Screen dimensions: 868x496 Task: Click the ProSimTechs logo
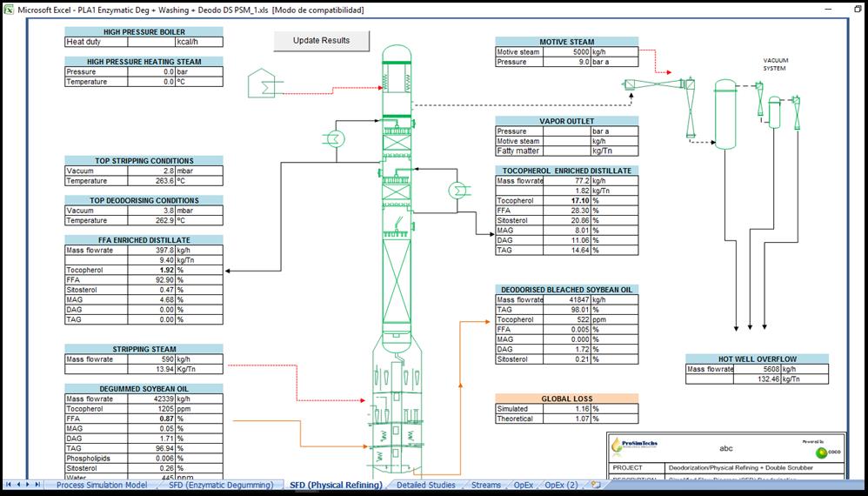(x=636, y=445)
